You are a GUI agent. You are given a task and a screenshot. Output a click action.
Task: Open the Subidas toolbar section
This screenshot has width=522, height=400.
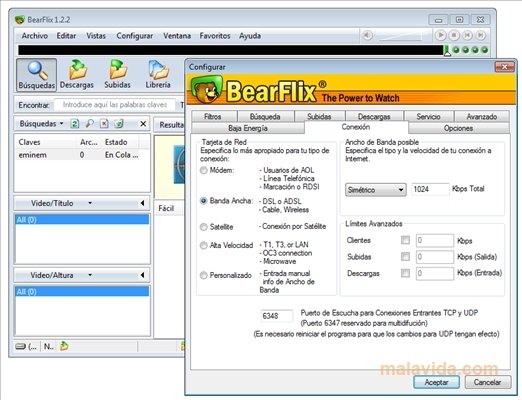(x=117, y=75)
